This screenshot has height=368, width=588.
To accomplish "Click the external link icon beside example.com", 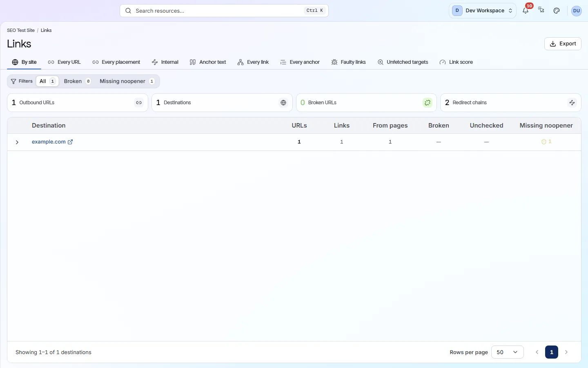I will pos(70,142).
